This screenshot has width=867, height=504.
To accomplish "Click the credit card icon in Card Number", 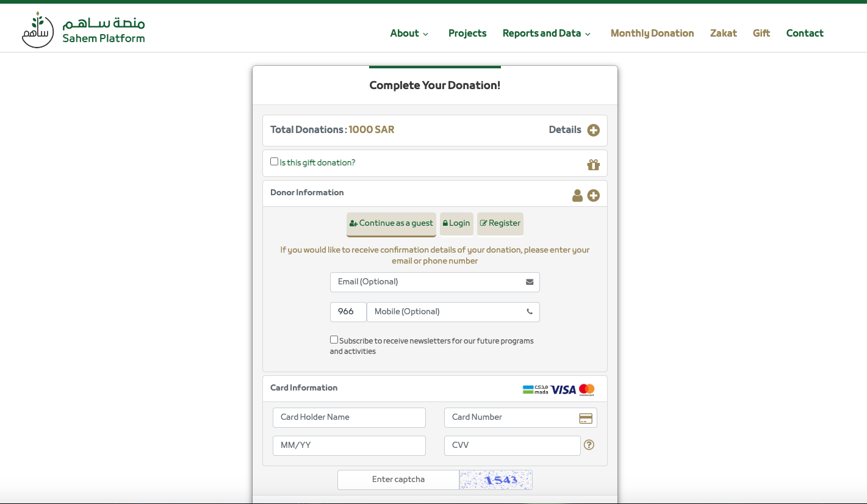I will pos(585,418).
